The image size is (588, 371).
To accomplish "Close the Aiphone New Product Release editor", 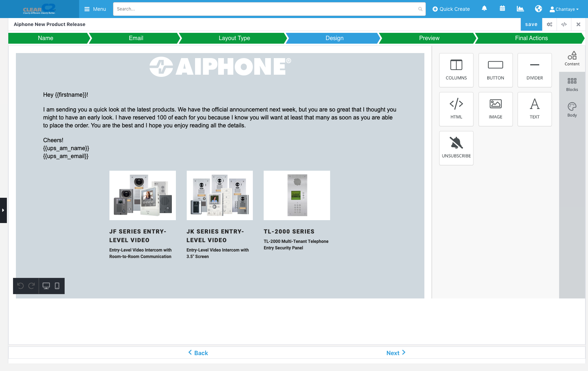I will (x=578, y=25).
